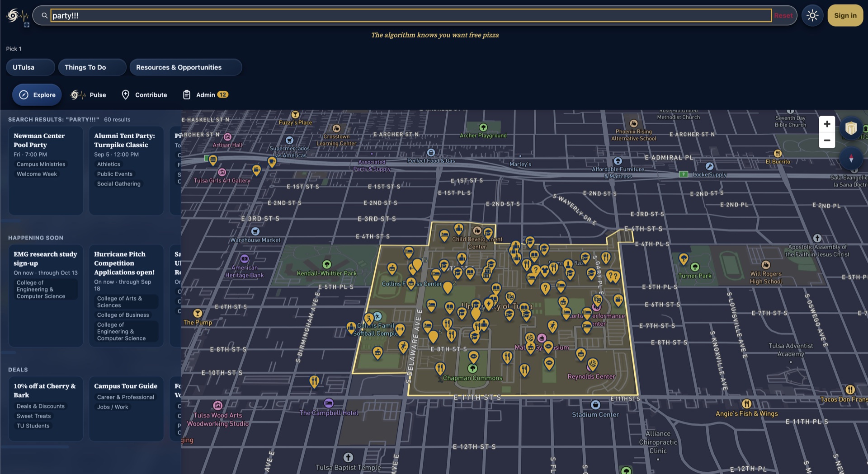Click the Stadium Center marker icon
The height and width of the screenshot is (474, 868).
(x=595, y=405)
